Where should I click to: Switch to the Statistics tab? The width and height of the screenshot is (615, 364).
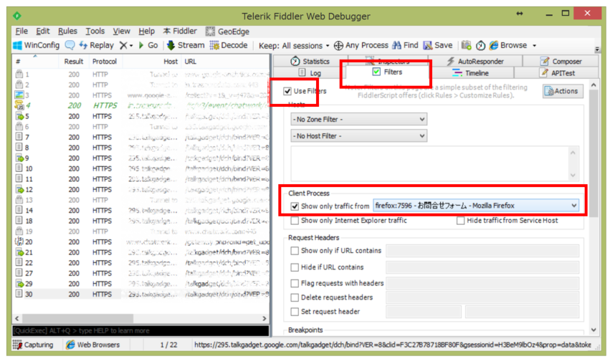coord(310,61)
